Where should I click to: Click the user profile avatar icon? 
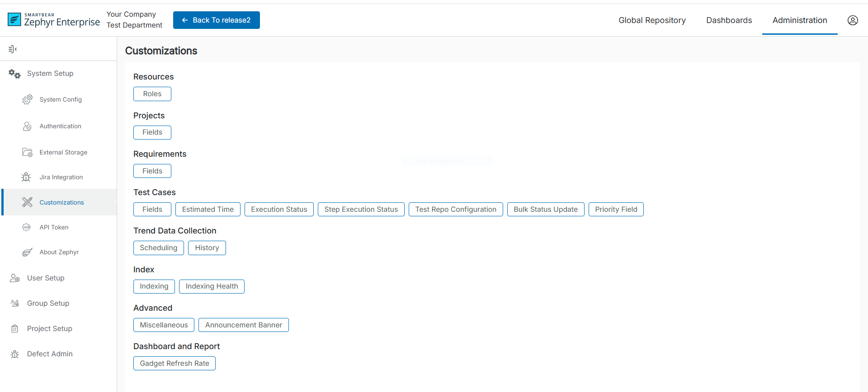tap(853, 20)
